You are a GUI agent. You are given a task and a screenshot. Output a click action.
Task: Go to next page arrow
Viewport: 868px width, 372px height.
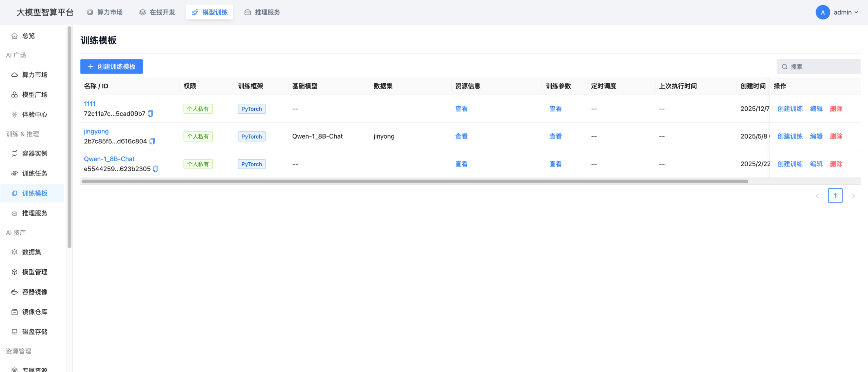coord(853,196)
